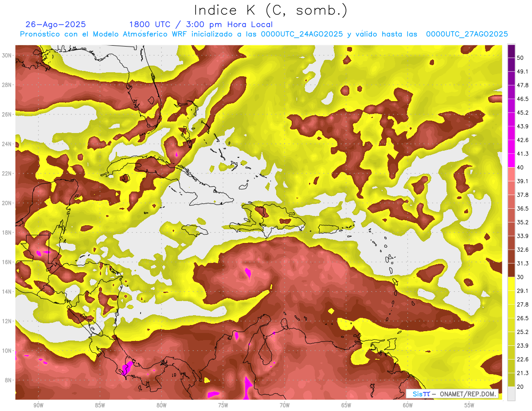Click the "90W" longitude label

click(38, 405)
